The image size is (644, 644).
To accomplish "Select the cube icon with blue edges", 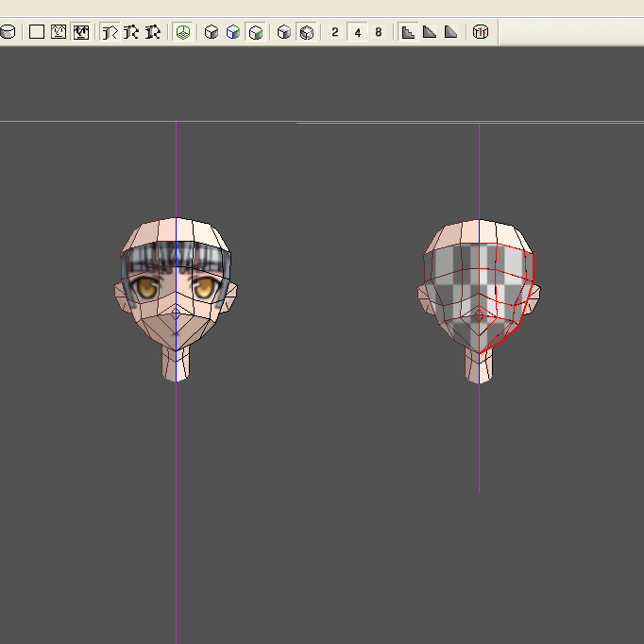I will coord(233,32).
